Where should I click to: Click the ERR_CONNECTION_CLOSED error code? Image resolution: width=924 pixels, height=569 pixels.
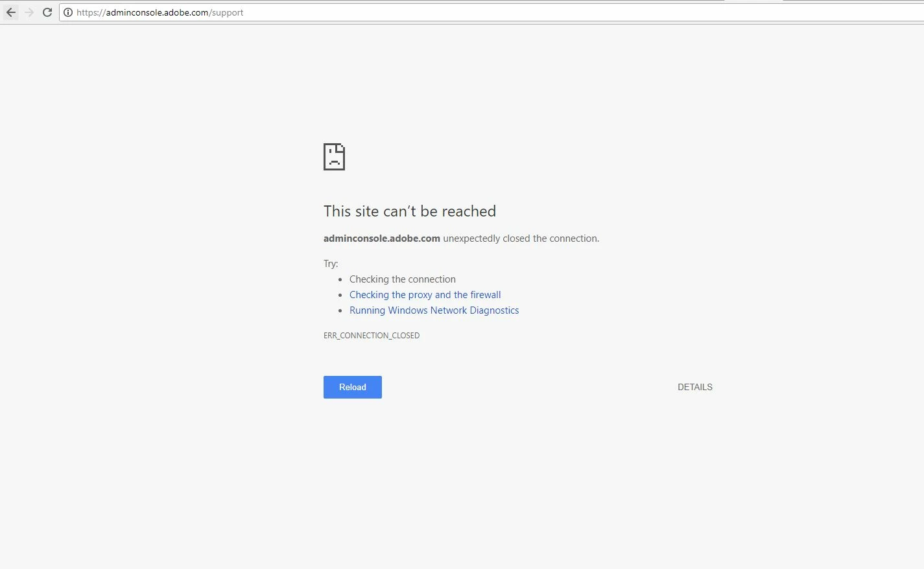click(372, 336)
